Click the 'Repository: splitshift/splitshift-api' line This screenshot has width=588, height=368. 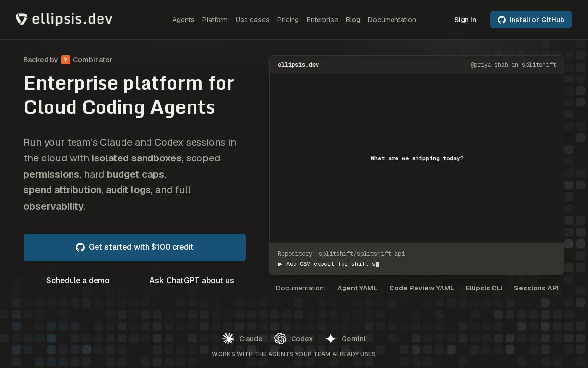(342, 254)
